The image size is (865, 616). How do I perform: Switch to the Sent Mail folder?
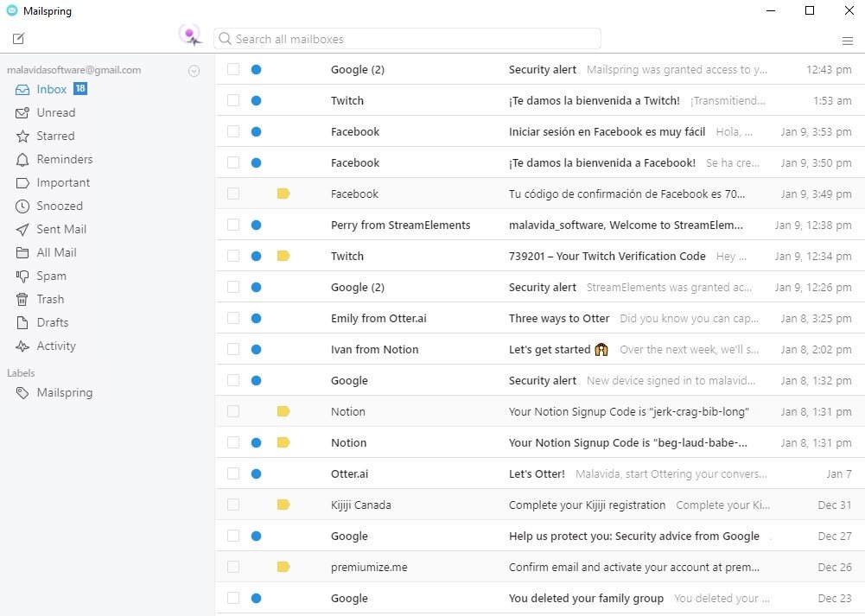(61, 229)
